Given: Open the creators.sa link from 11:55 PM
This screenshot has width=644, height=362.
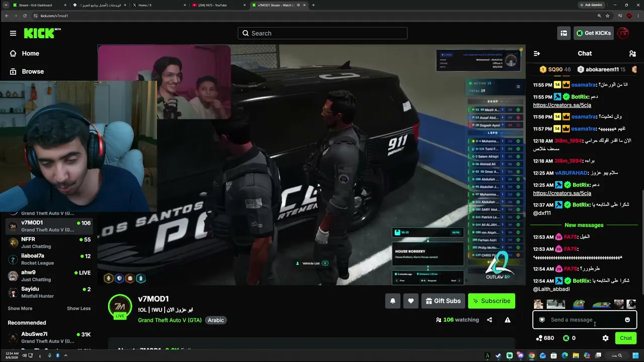Looking at the screenshot, I should click(x=562, y=105).
